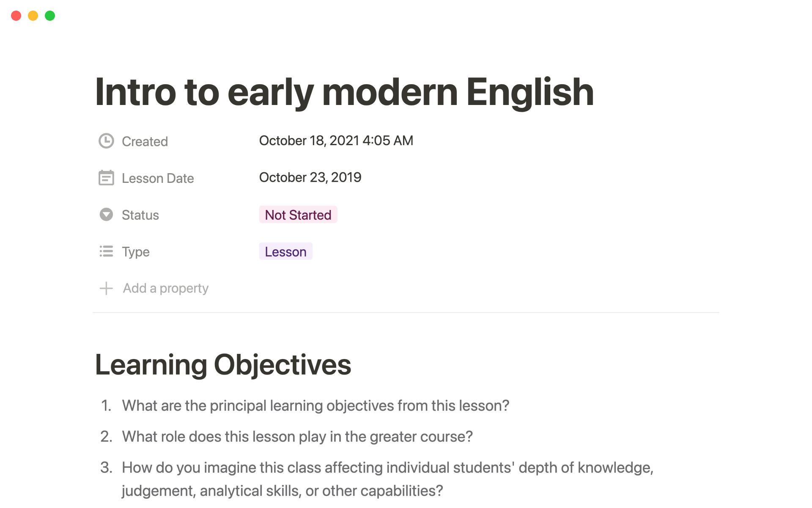
Task: Open the Not Started status tag
Action: pyautogui.click(x=298, y=215)
